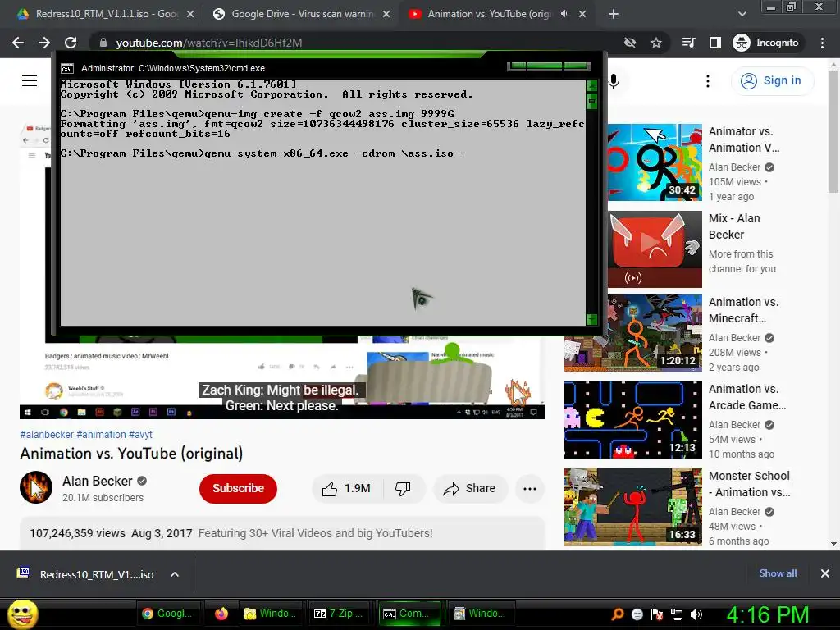The image size is (840, 630).
Task: Open media control icon in Chrome toolbar
Action: (688, 43)
